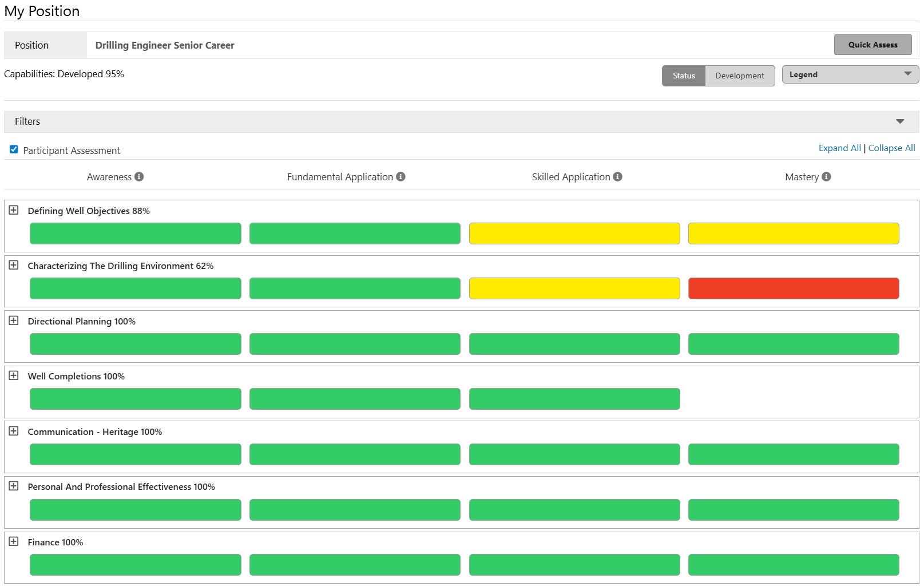The image size is (924, 586).
Task: Expand Communication - Heritage row
Action: (14, 431)
